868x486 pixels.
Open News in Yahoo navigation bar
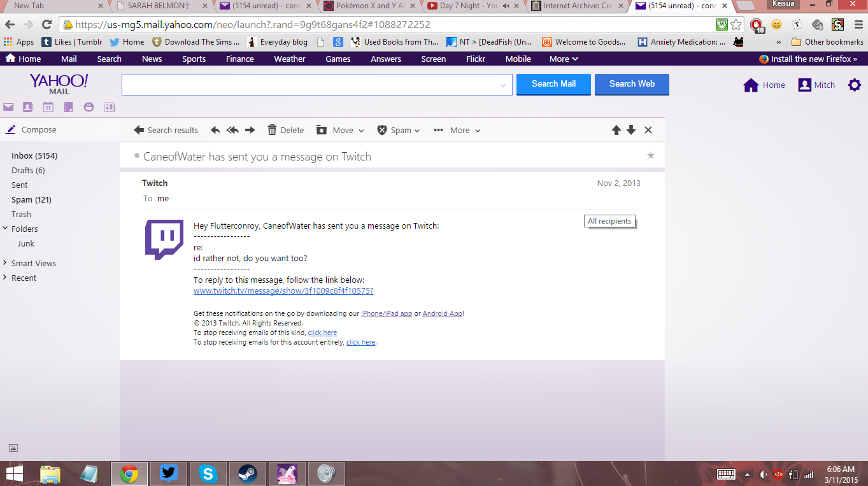coord(152,59)
